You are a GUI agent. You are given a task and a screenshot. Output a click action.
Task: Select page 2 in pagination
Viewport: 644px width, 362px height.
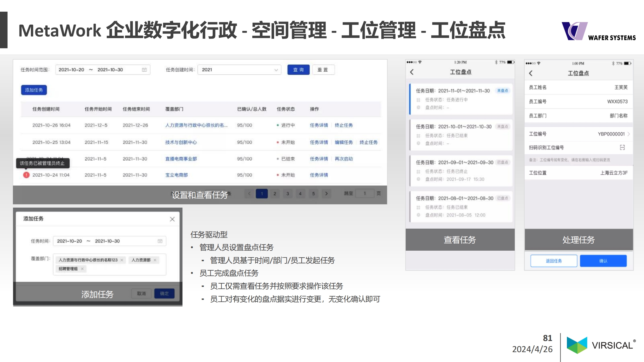click(275, 194)
